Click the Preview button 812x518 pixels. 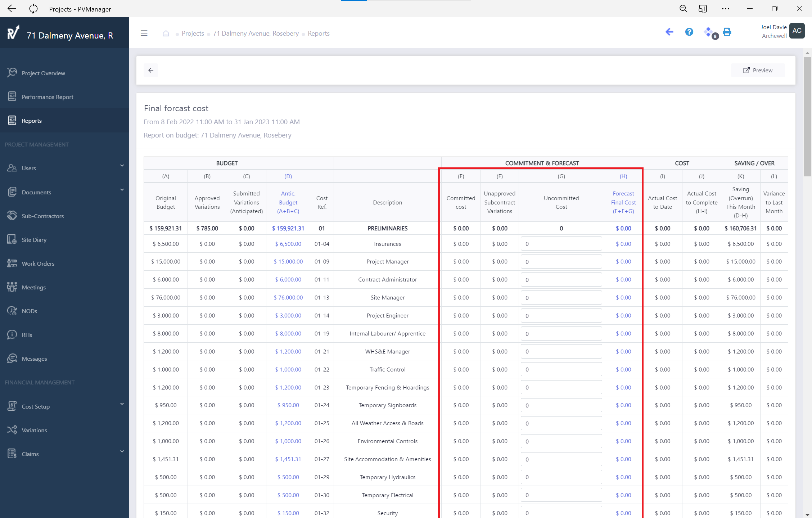pyautogui.click(x=758, y=70)
